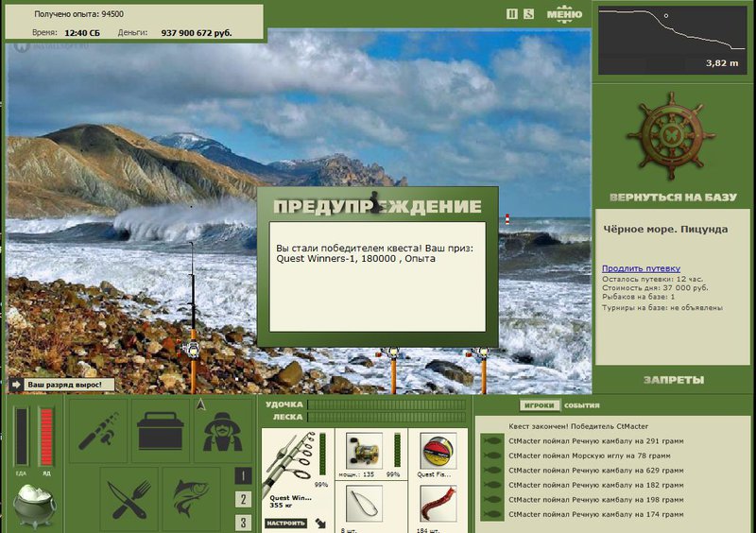
Task: Open the fishing rod tackle icon
Action: pyautogui.click(x=98, y=431)
